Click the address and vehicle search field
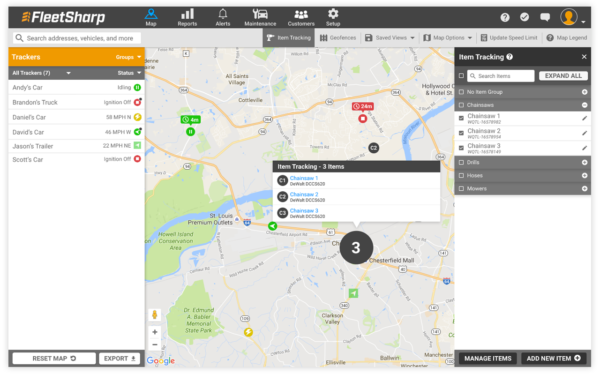The width and height of the screenshot is (600, 374). pos(77,38)
